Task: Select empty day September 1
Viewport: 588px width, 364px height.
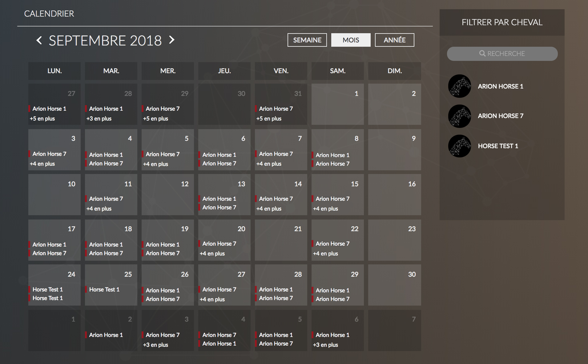Action: [x=338, y=104]
